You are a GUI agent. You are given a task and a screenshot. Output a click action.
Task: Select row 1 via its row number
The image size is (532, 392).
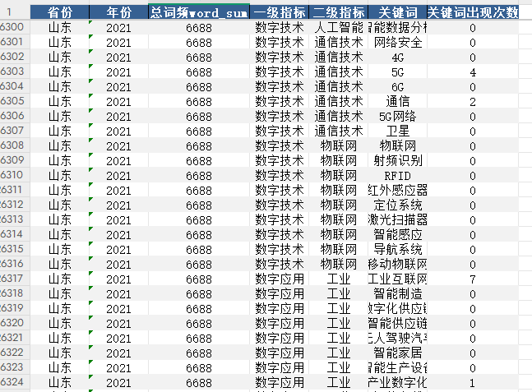click(x=15, y=12)
